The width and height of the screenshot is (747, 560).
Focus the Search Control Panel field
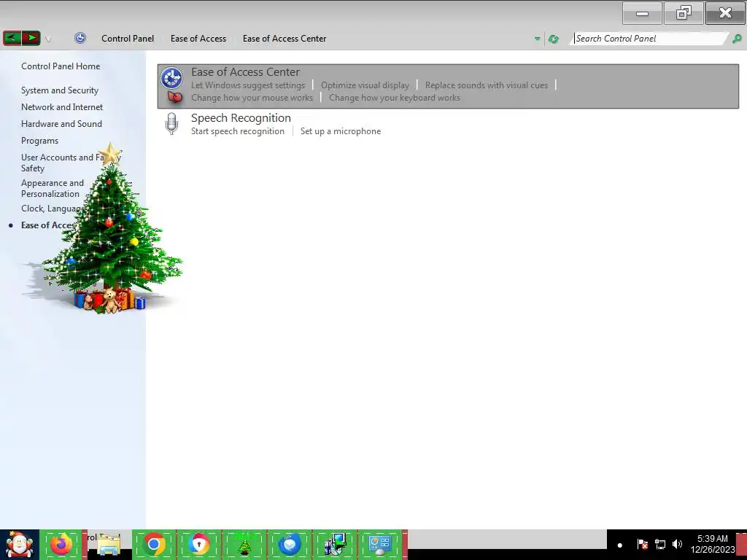pyautogui.click(x=650, y=39)
